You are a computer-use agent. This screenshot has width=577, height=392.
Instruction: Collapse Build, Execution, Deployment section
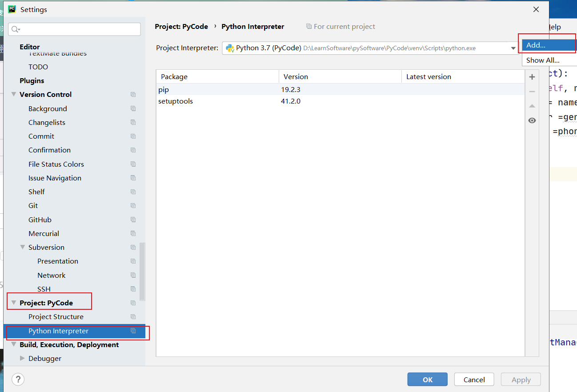pos(14,344)
